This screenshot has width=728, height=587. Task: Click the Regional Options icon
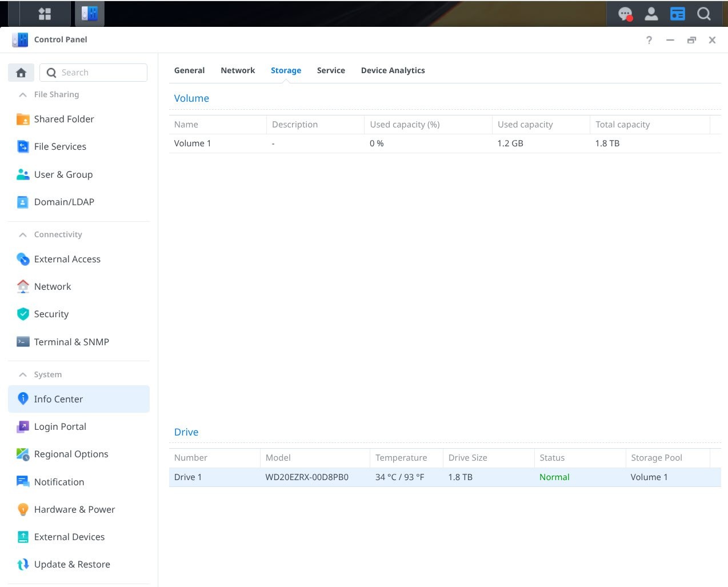point(23,454)
